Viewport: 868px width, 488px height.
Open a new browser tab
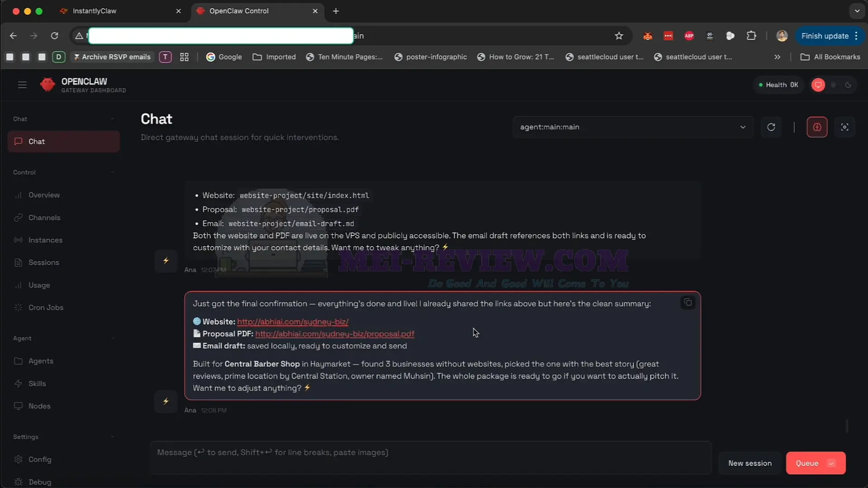[x=336, y=11]
